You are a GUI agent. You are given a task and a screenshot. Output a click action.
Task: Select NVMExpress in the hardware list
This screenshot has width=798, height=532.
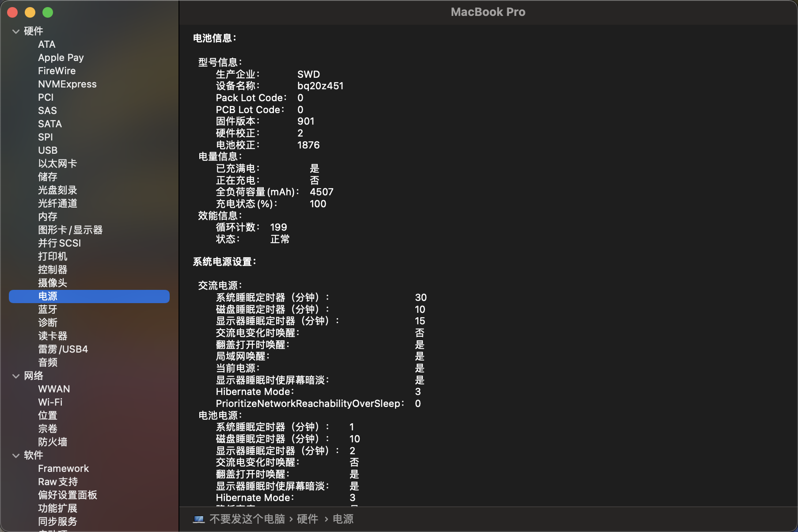click(67, 84)
